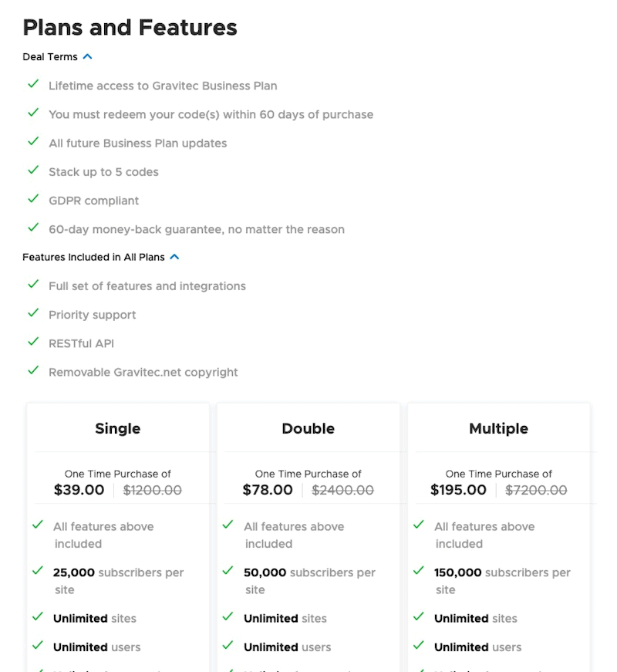Click the crossed-out $7200.00 price
The height and width of the screenshot is (672, 617).
[x=536, y=490]
